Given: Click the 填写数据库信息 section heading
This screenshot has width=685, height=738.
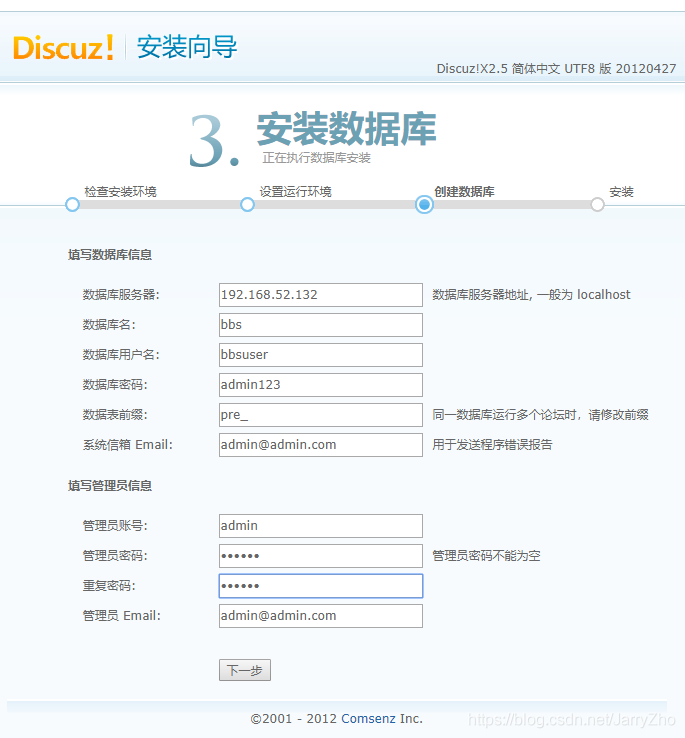Looking at the screenshot, I should (x=110, y=255).
